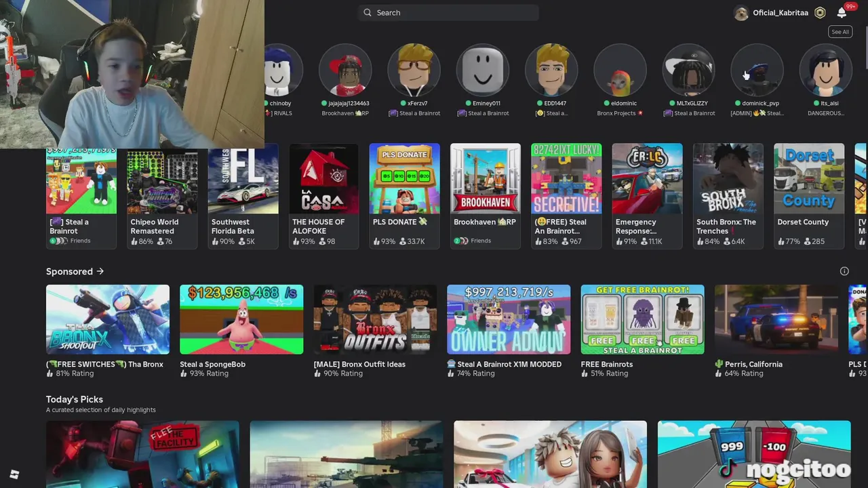The width and height of the screenshot is (868, 488).
Task: Open friend dominick_pvp's avatar
Action: coord(757,70)
